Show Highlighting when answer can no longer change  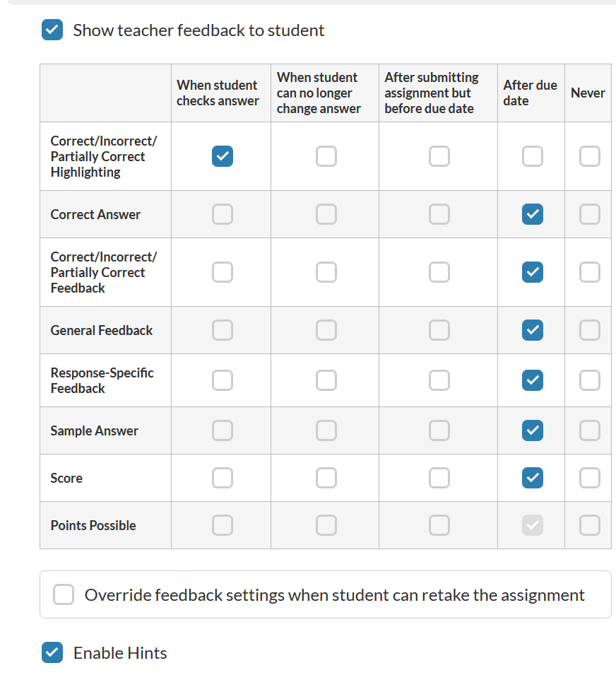[326, 156]
